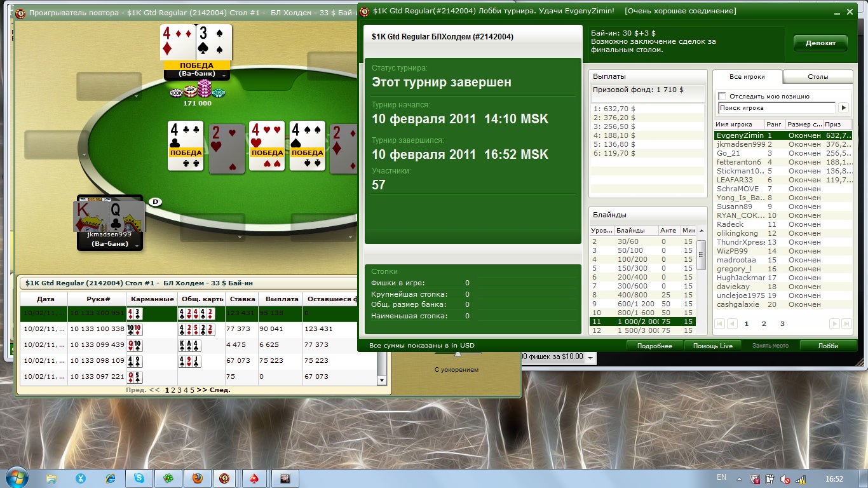Open page 3 of player list

coord(782,323)
